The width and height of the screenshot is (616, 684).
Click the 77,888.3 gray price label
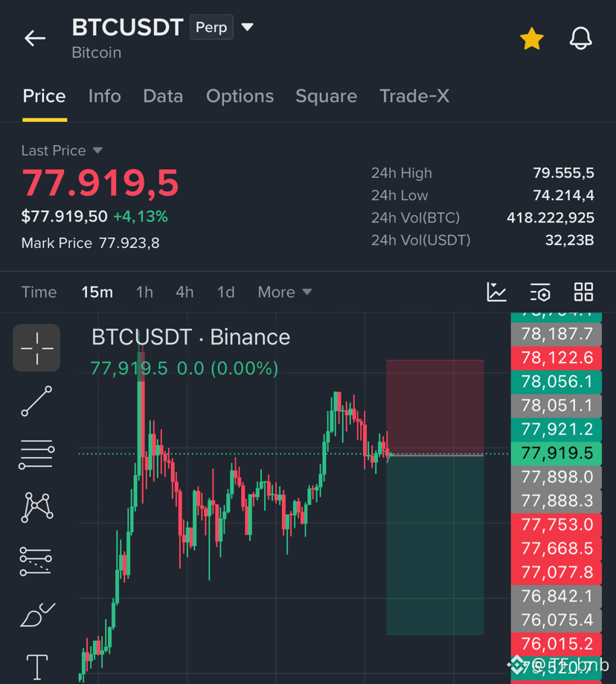click(556, 501)
